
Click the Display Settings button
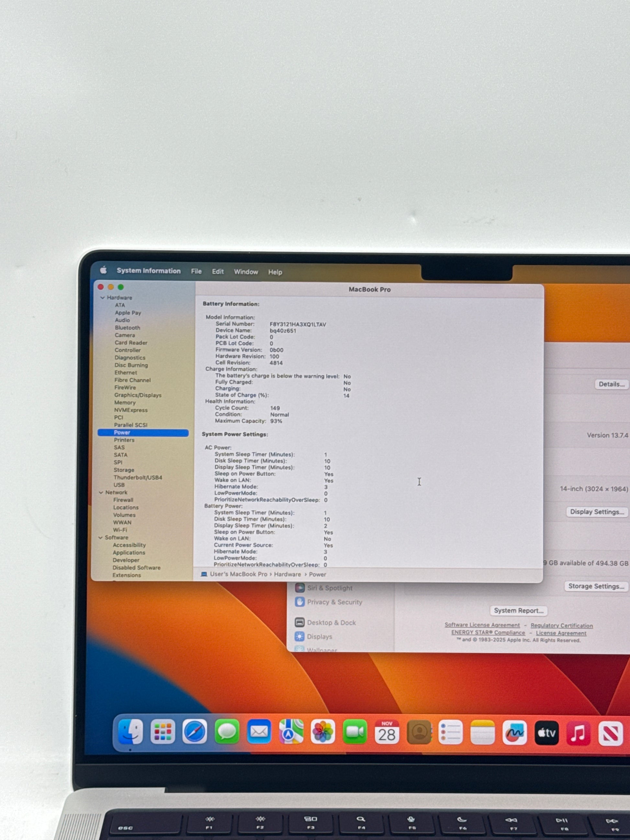597,512
